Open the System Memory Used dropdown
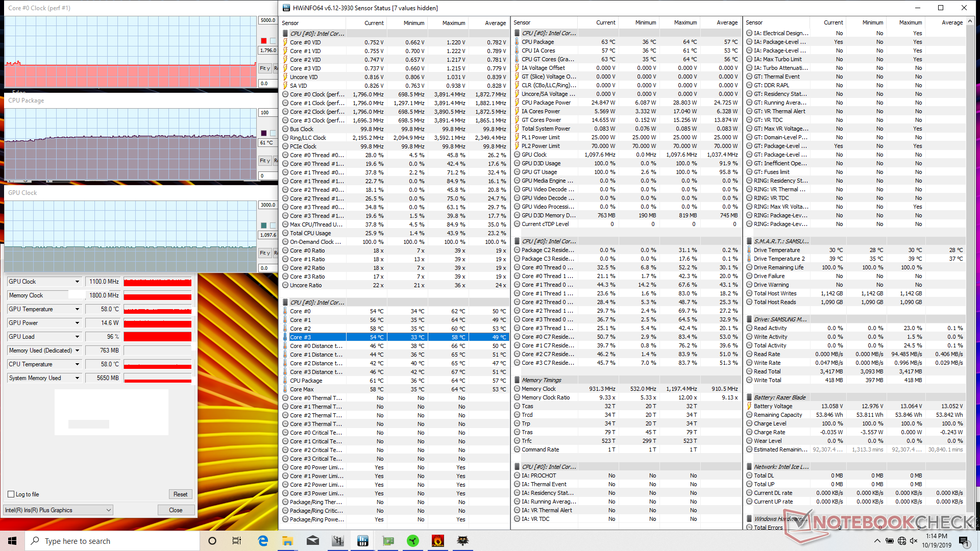Image resolution: width=980 pixels, height=551 pixels. pos(77,378)
